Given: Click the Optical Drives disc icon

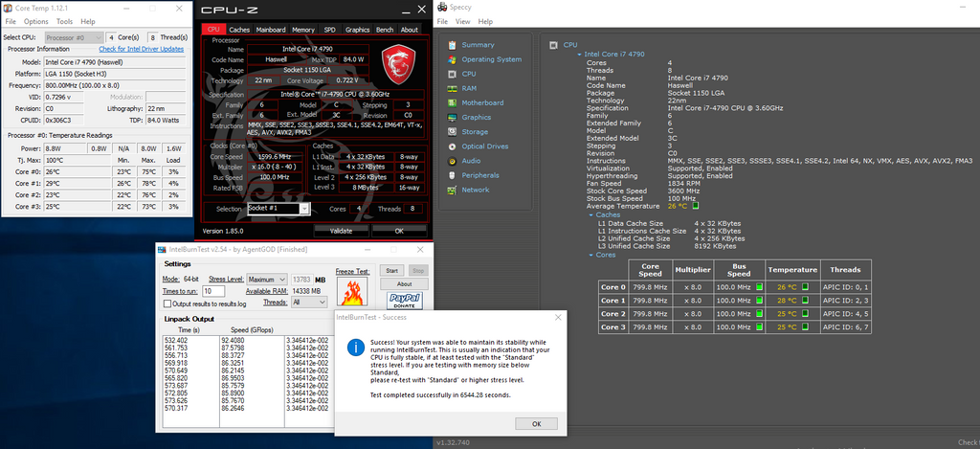Looking at the screenshot, I should pos(452,146).
